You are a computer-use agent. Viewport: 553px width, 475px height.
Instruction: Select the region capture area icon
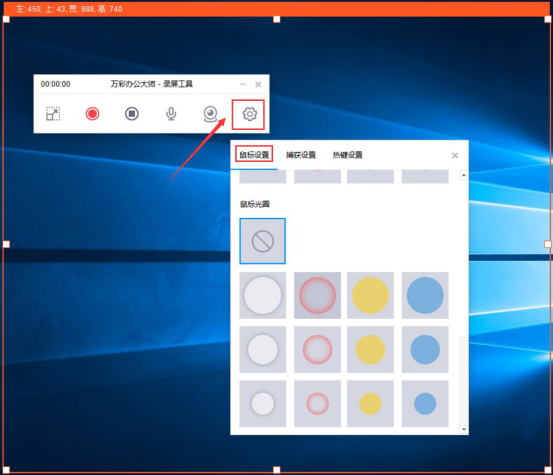(53, 114)
